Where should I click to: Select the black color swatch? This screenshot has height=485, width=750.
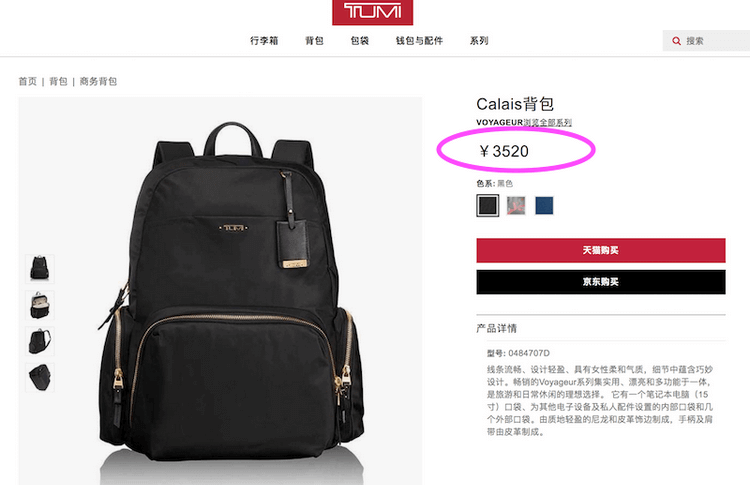tap(487, 206)
